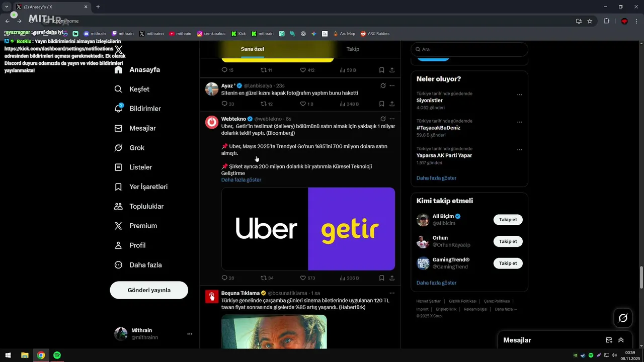Open options for Siyonistler trend
644x362 pixels.
coord(520,95)
